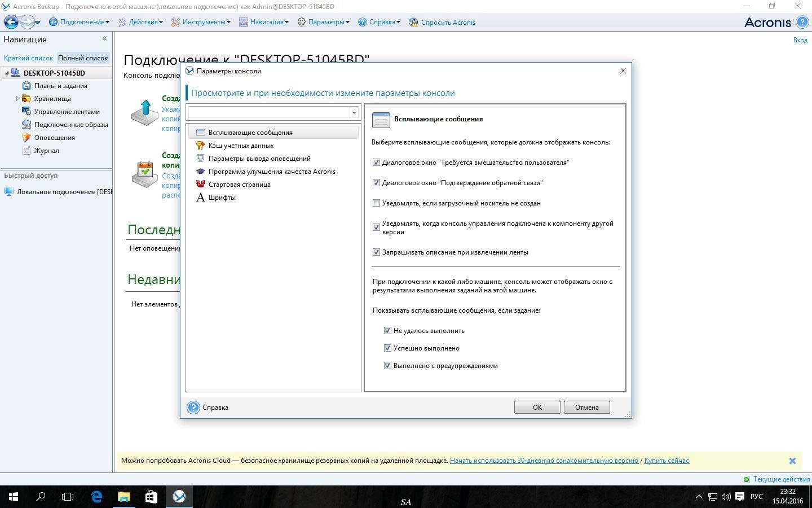Click the Журнал log icon
Viewport: 812px width, 508px height.
click(26, 151)
